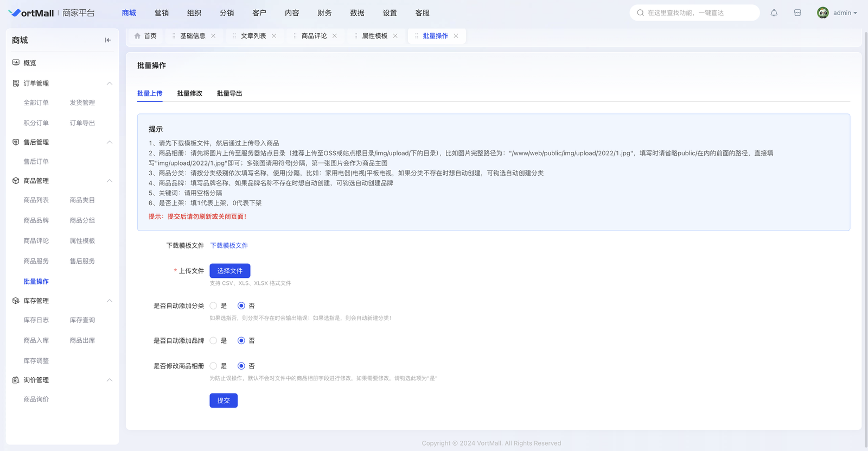
Task: Click the notification bell icon
Action: (x=774, y=13)
